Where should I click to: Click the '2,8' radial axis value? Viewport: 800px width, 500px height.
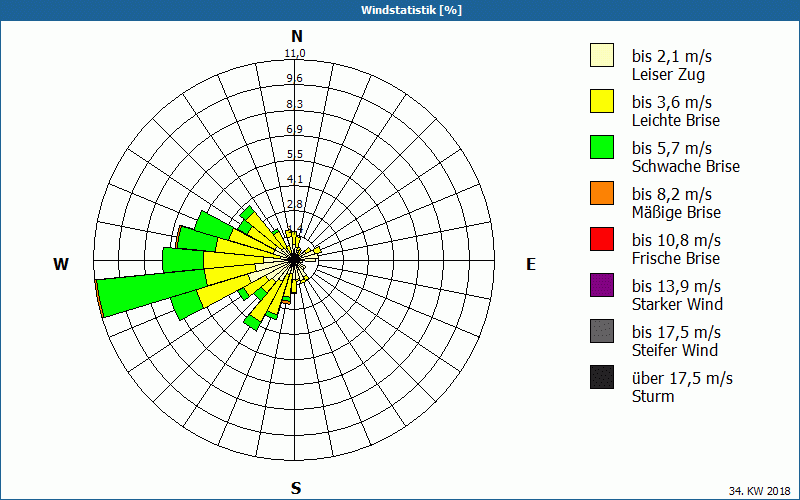click(x=295, y=205)
